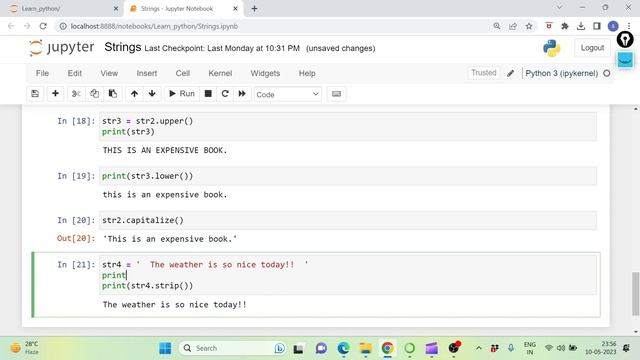
Task: Click the Jupyter logo
Action: point(62,48)
